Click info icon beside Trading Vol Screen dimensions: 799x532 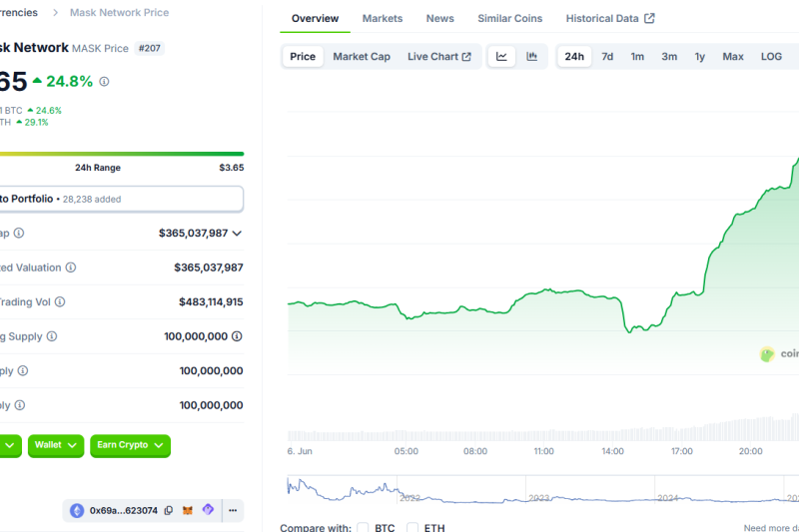click(x=60, y=301)
